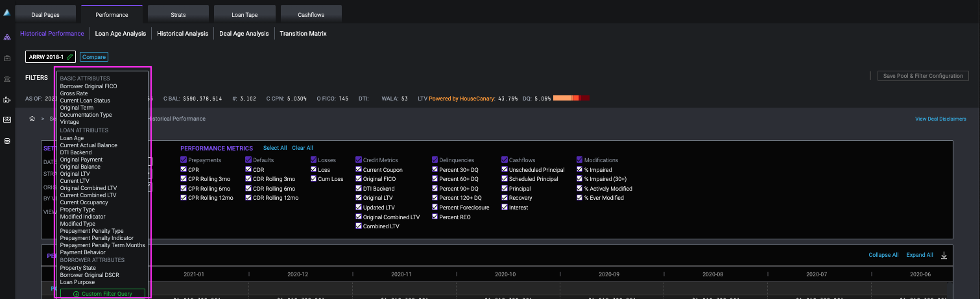
Task: Toggle the Modifications group checkbox
Action: (x=580, y=160)
